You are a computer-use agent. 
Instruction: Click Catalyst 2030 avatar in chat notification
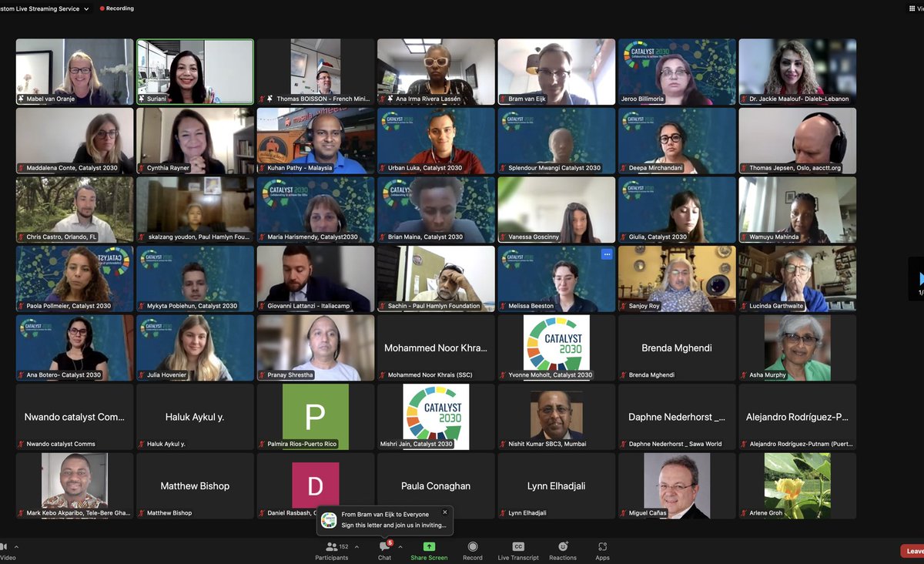coord(329,520)
